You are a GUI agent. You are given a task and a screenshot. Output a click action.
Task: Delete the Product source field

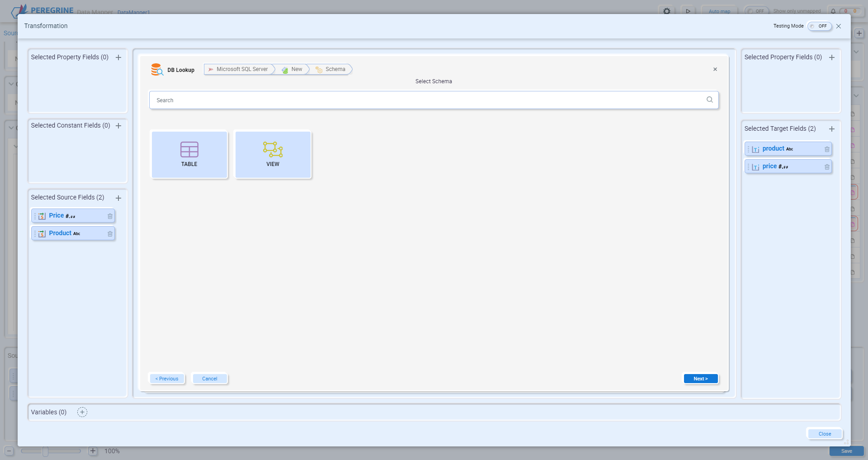click(x=110, y=234)
